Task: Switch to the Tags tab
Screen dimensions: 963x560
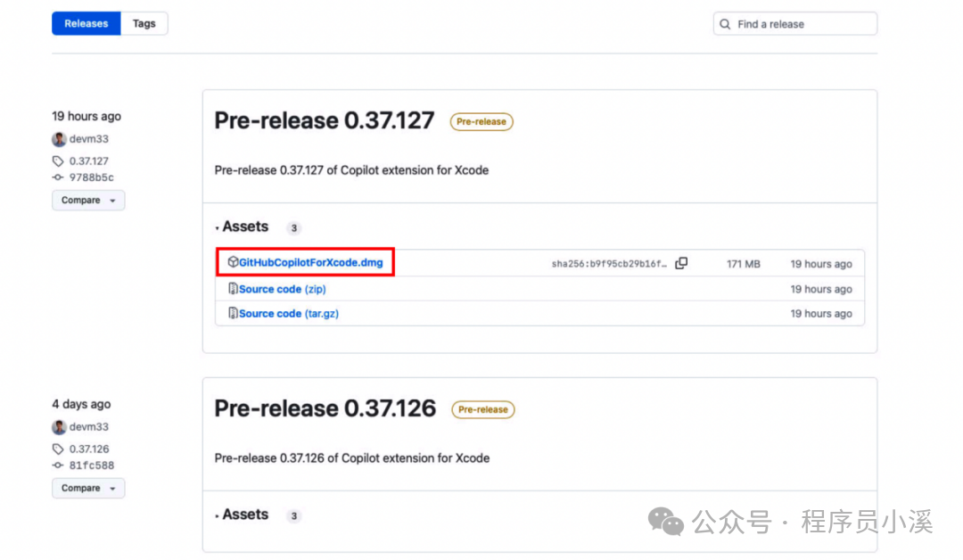Action: pyautogui.click(x=144, y=23)
